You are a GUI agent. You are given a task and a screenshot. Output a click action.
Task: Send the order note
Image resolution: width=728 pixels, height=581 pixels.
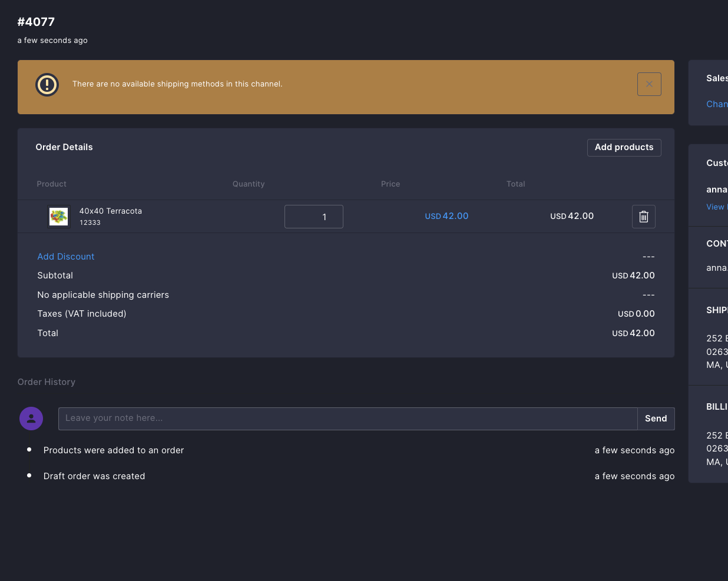click(x=656, y=419)
